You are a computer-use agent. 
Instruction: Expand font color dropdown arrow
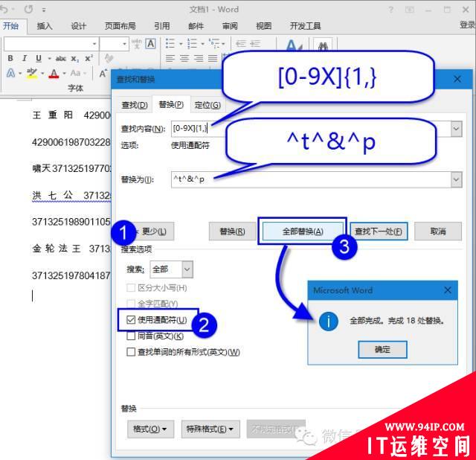point(64,73)
